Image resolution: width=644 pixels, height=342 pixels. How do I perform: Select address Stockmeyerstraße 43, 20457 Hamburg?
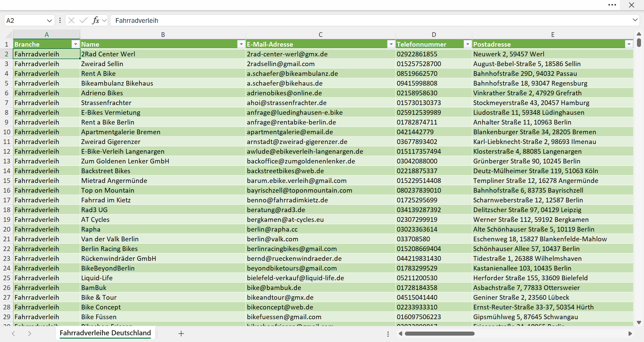click(x=553, y=103)
